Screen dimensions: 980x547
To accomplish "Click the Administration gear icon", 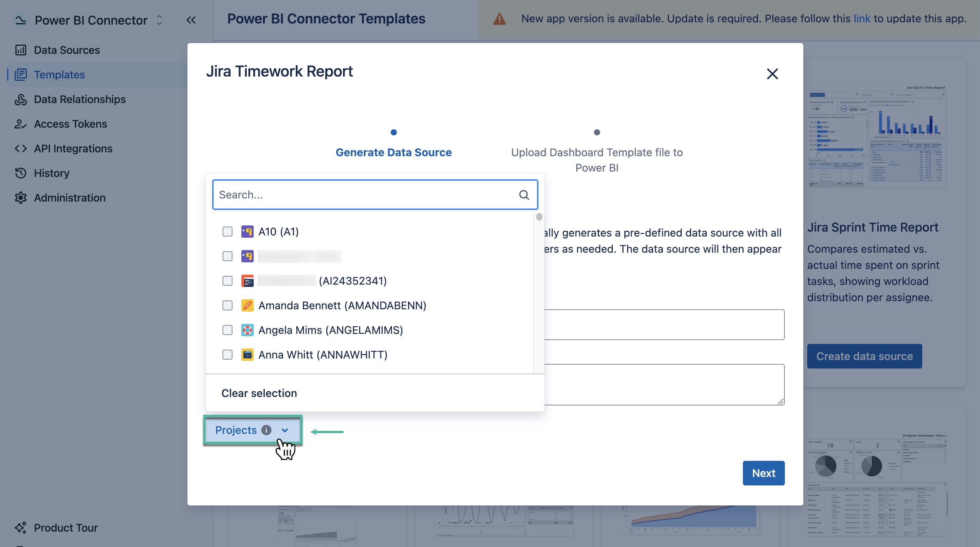I will click(x=21, y=198).
